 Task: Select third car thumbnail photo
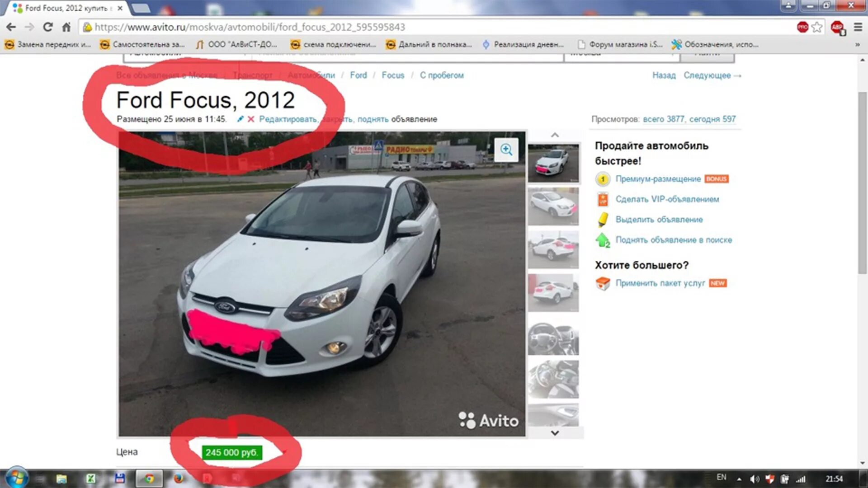553,250
